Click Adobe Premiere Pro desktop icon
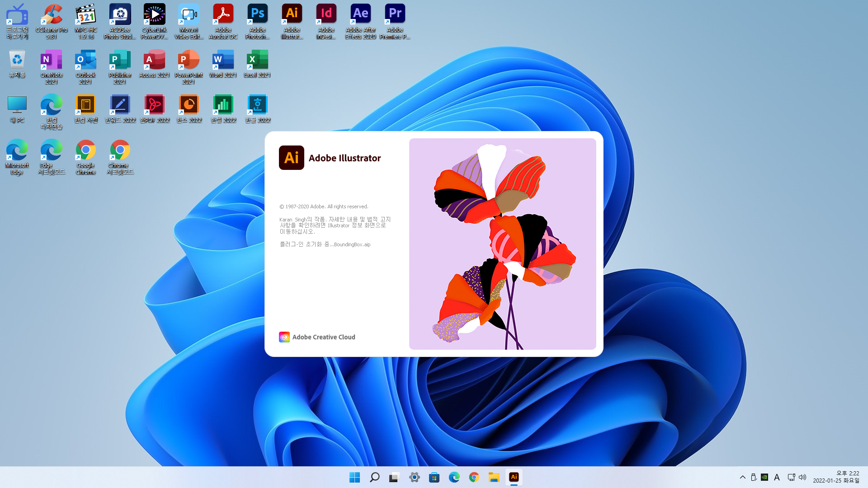The width and height of the screenshot is (868, 488). click(x=395, y=14)
